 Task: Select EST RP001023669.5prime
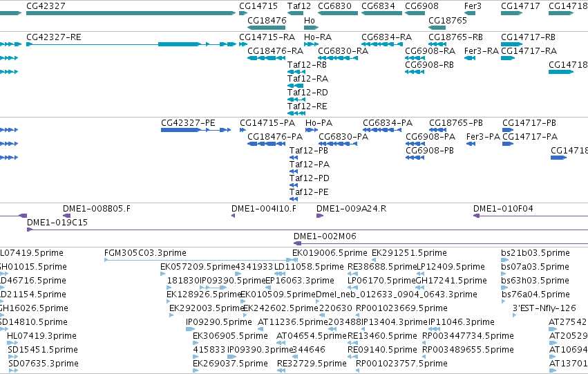click(401, 308)
